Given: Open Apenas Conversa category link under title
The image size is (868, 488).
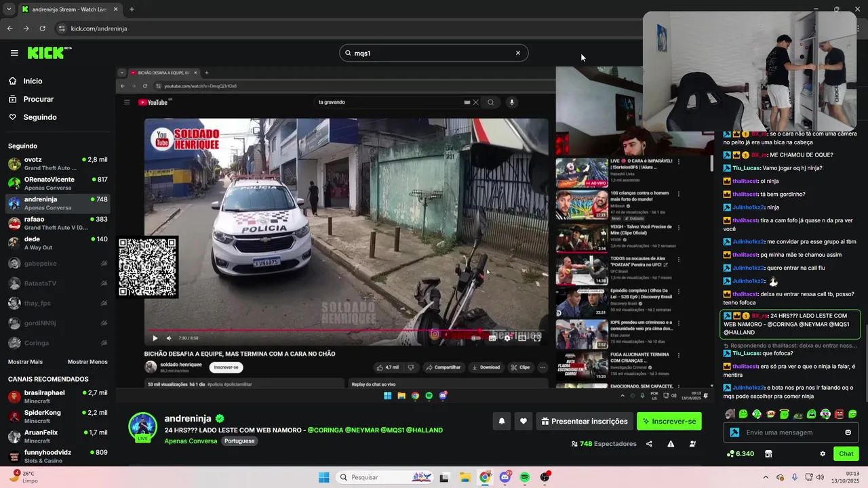Looking at the screenshot, I should click(x=191, y=441).
